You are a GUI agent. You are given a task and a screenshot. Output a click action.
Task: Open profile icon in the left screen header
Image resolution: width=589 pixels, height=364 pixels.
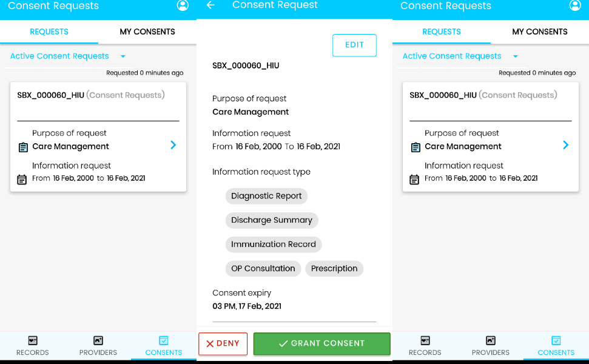tap(183, 5)
